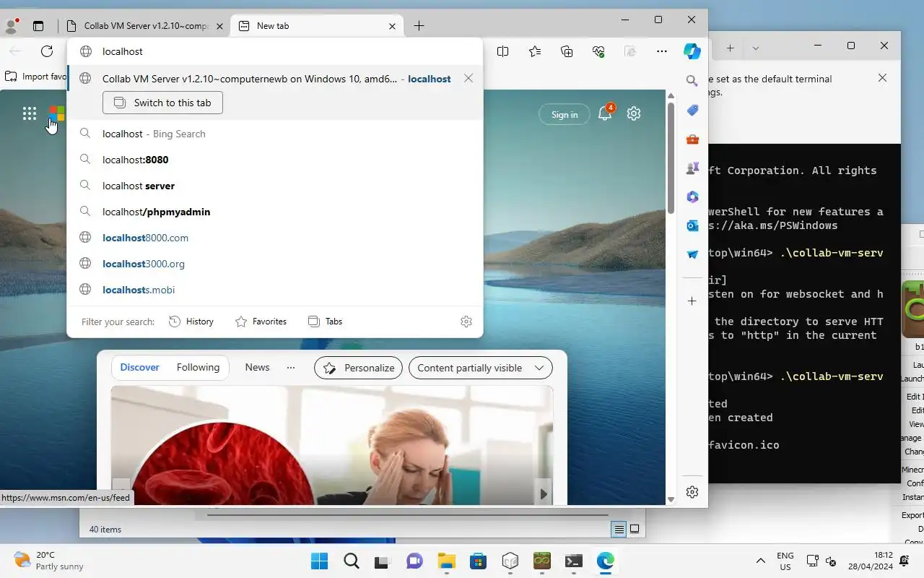Click Import favorites bookmark bar item
The image size is (924, 578).
pos(35,77)
